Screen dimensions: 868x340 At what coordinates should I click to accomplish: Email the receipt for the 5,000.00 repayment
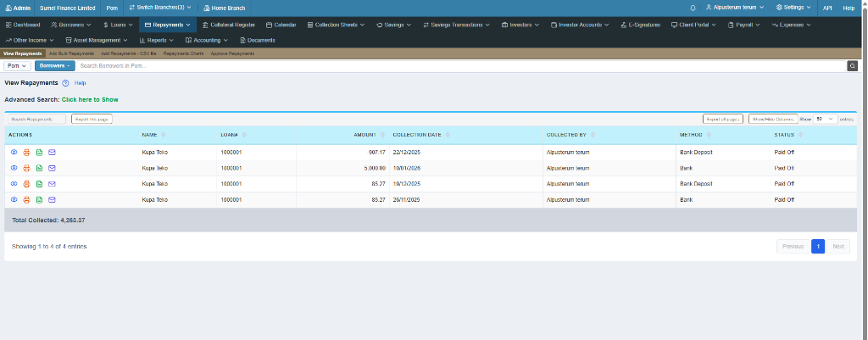52,168
